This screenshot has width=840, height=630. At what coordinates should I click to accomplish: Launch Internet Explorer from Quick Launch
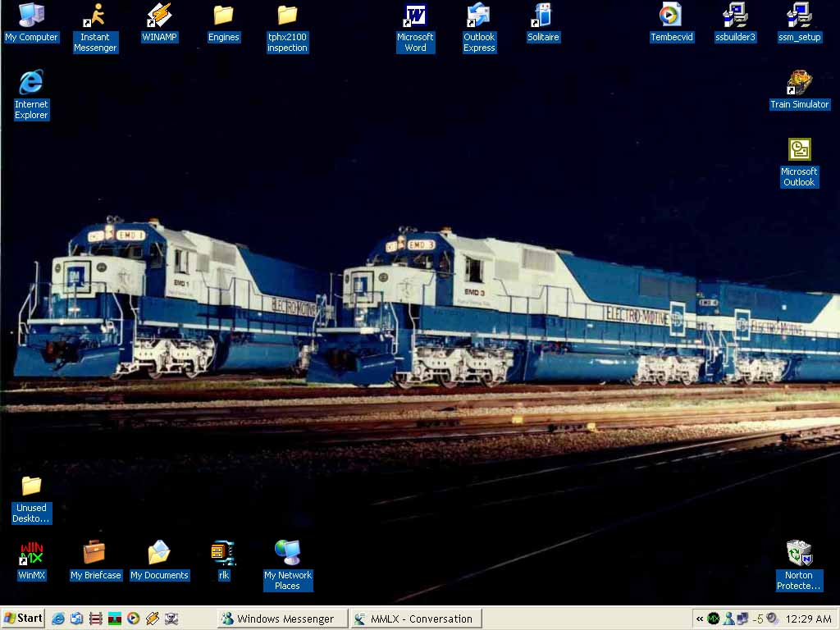click(58, 619)
